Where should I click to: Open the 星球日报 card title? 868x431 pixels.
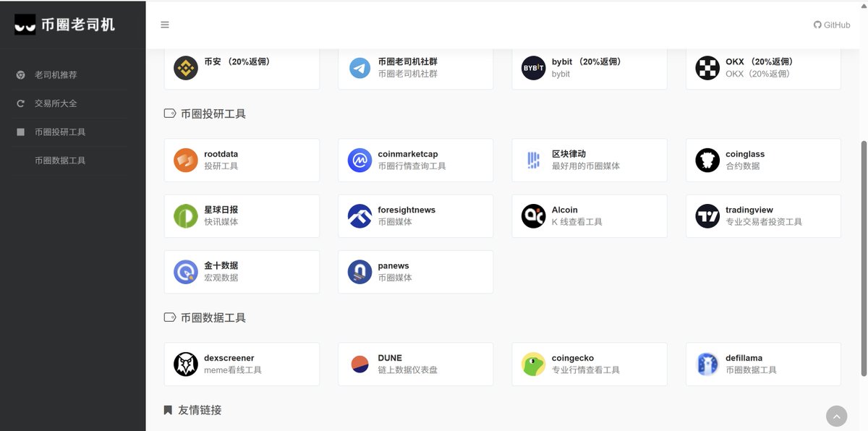click(221, 210)
